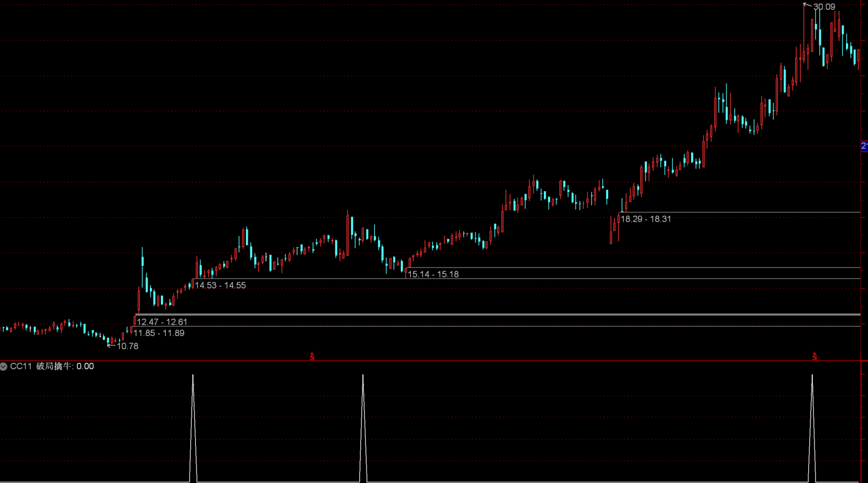Select the 10.78 lowest price label
This screenshot has width=868, height=483.
tap(128, 346)
